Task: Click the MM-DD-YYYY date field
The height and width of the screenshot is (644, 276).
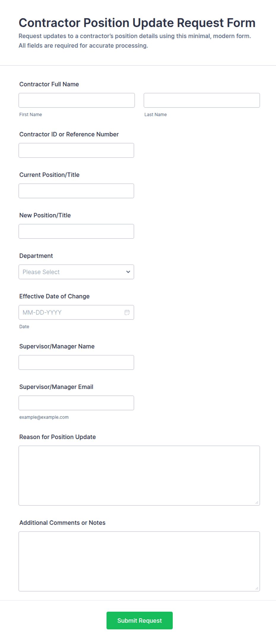Action: pos(76,312)
